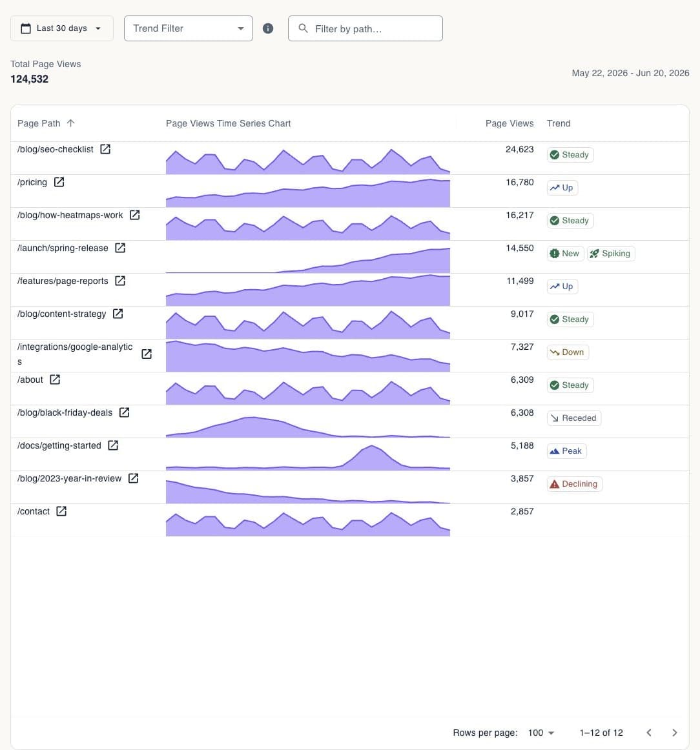Click the May 22 - Jun 20 date range text
Screen dimensions: 700x750
click(631, 73)
